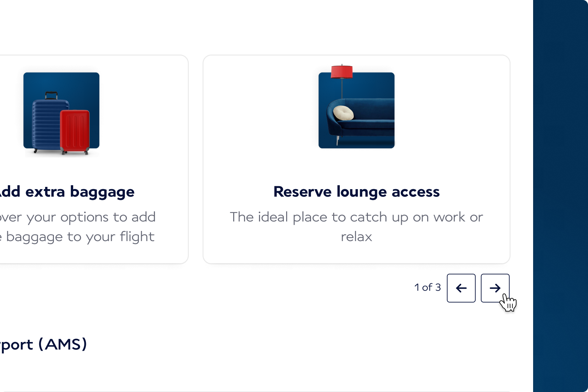This screenshot has height=392, width=588.
Task: Click the red lamp shade above the sofa
Action: tap(342, 72)
